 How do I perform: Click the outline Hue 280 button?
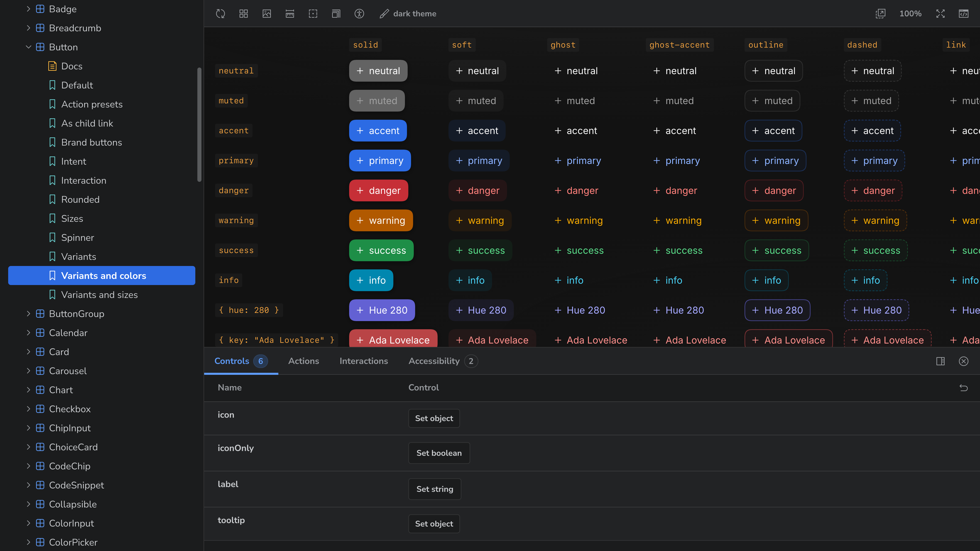tap(777, 310)
